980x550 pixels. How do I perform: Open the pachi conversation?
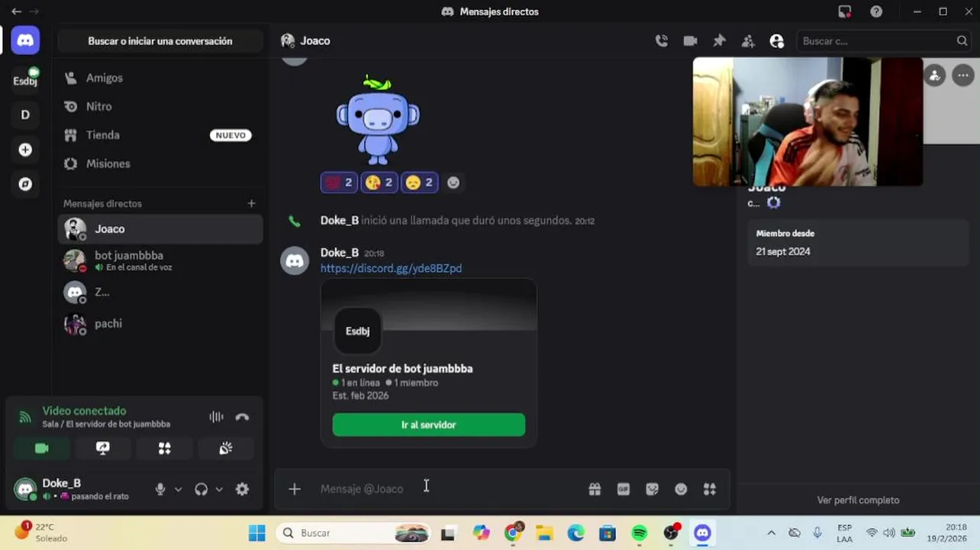click(160, 323)
